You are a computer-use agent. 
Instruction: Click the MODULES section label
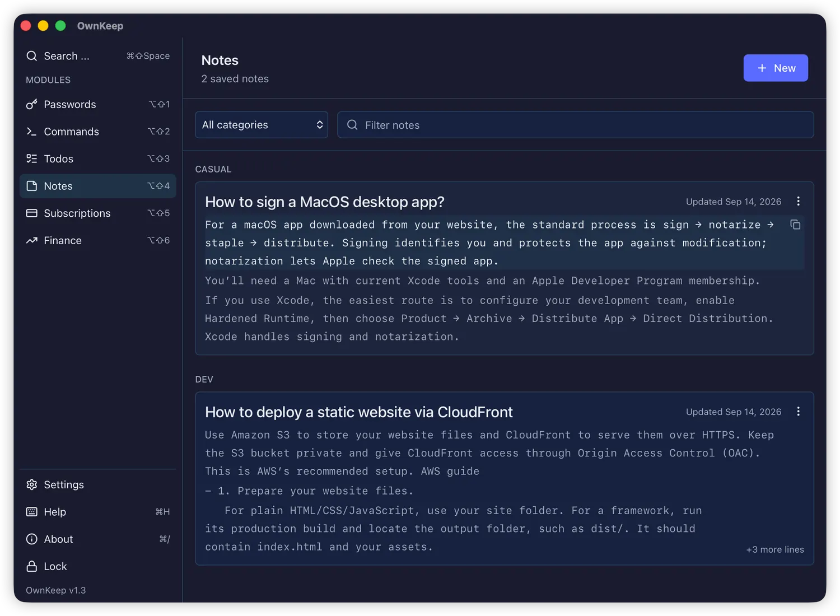tap(48, 80)
